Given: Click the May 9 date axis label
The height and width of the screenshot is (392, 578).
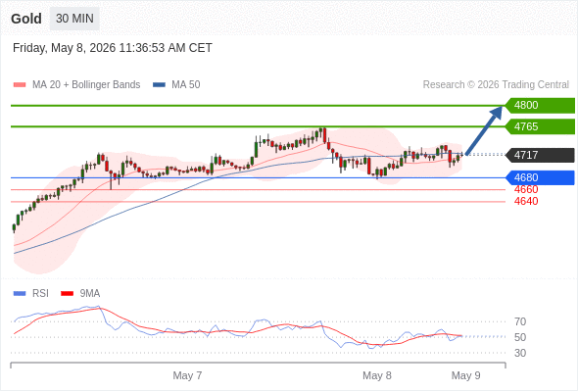Looking at the screenshot, I should pos(466,375).
